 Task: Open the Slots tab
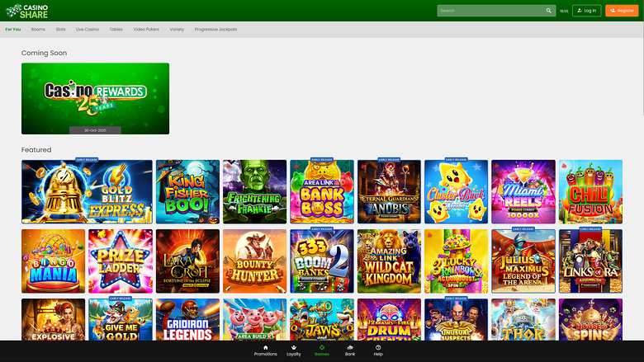60,29
